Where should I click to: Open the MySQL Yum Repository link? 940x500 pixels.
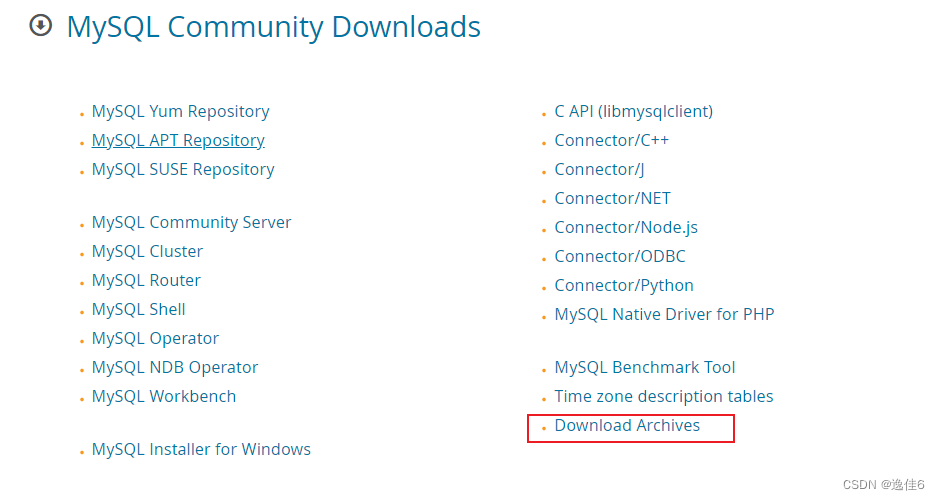coord(180,112)
